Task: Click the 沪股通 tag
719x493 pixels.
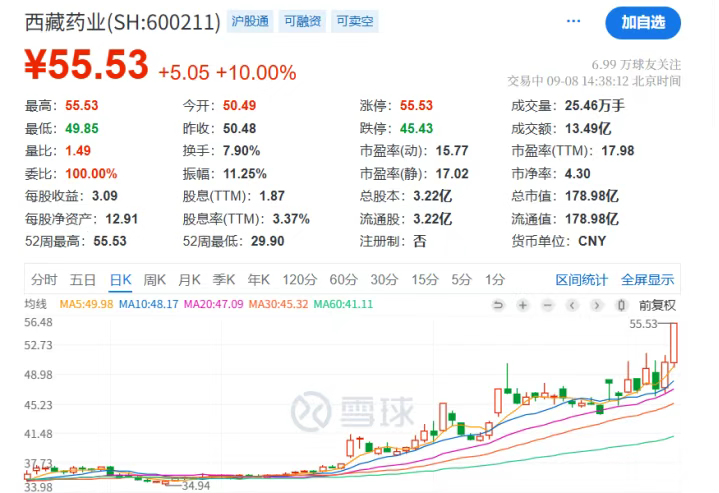Action: 250,22
